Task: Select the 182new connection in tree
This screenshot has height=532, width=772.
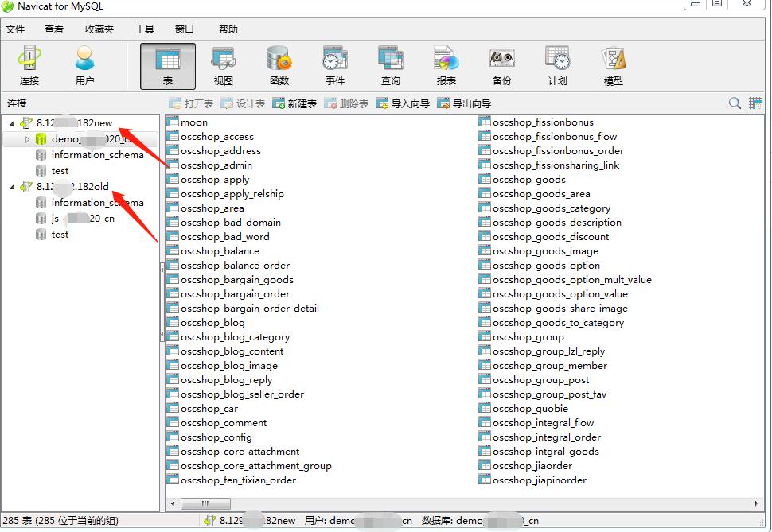Action: (x=74, y=123)
